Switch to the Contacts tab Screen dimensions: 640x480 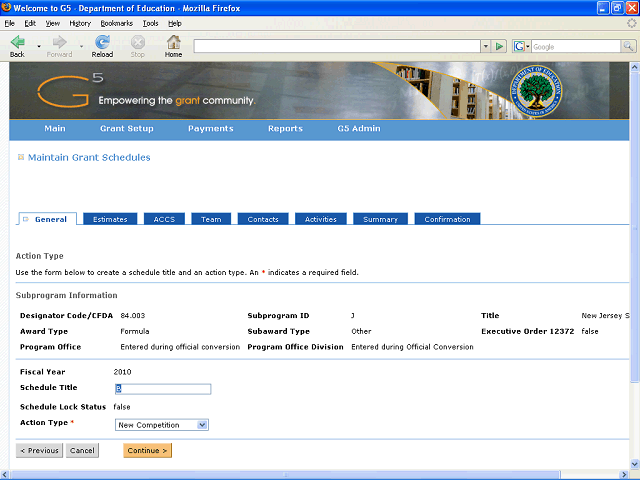tap(263, 219)
